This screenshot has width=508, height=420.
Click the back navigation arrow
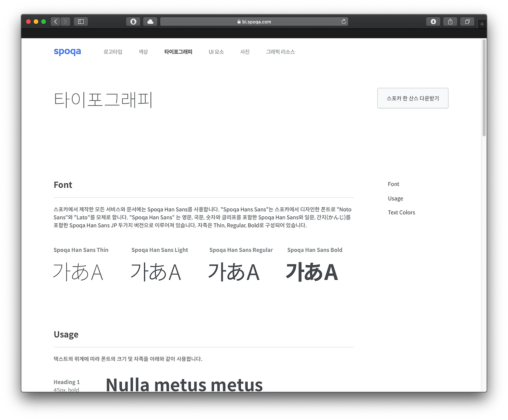pos(55,21)
